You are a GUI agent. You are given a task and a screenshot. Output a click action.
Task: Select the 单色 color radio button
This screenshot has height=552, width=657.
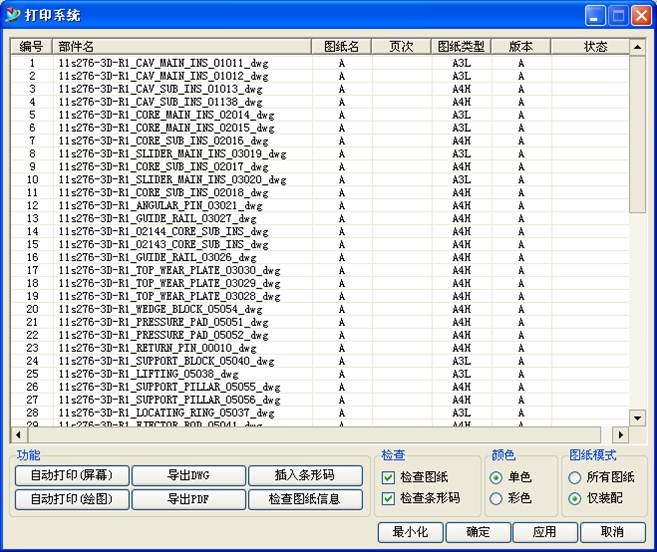coord(497,478)
